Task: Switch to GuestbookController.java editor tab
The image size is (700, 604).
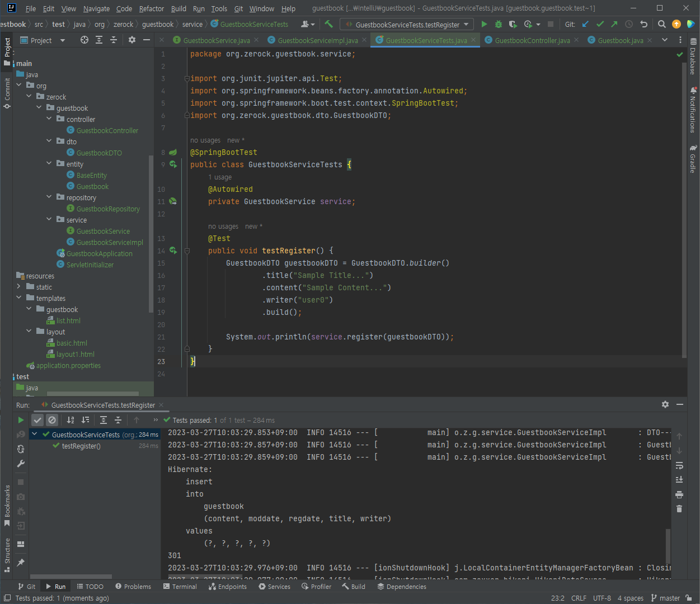Action: (532, 40)
